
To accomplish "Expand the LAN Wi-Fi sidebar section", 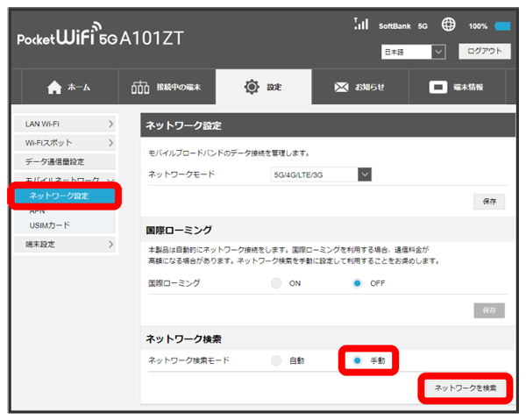I will [x=64, y=125].
